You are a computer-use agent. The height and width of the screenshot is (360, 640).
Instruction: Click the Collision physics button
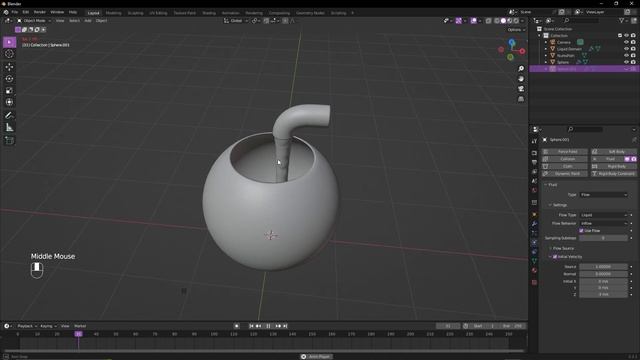coord(565,159)
